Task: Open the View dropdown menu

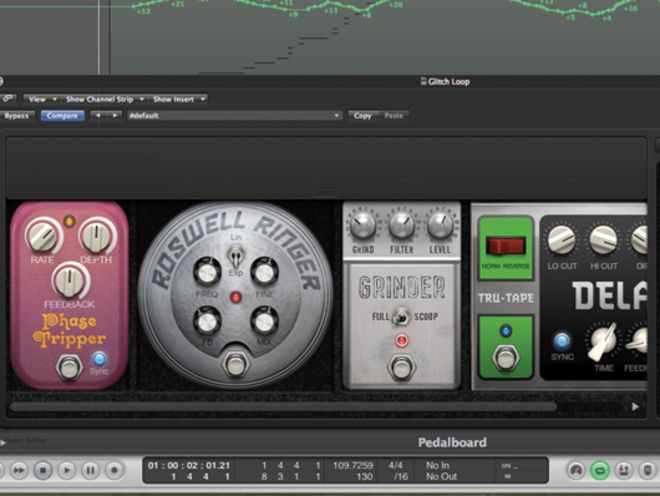Action: click(41, 99)
